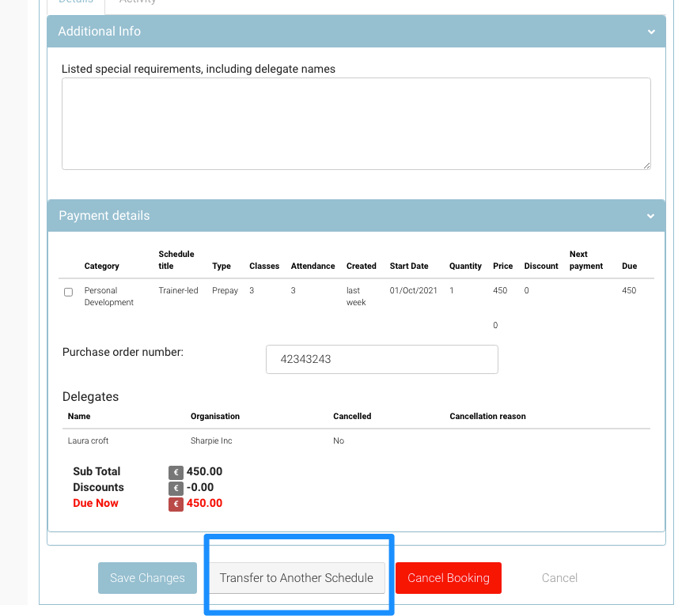Click the Due column header
The height and width of the screenshot is (616, 697).
click(629, 266)
